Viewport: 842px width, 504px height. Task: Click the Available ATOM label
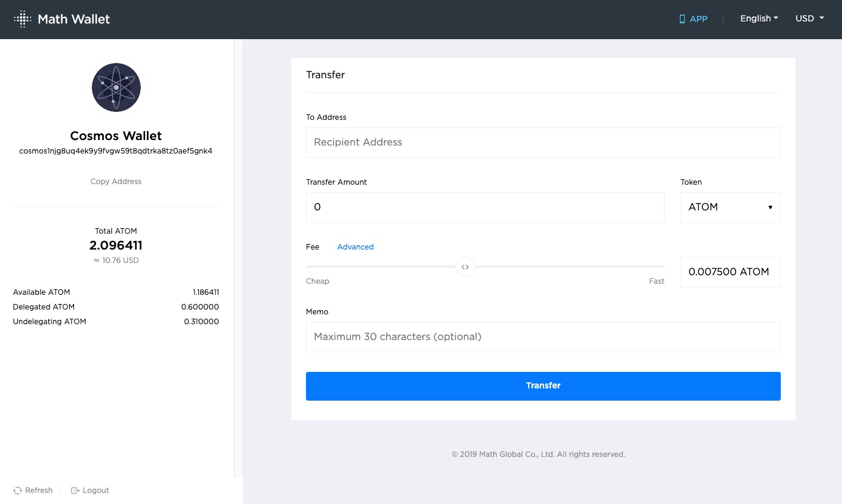click(42, 292)
